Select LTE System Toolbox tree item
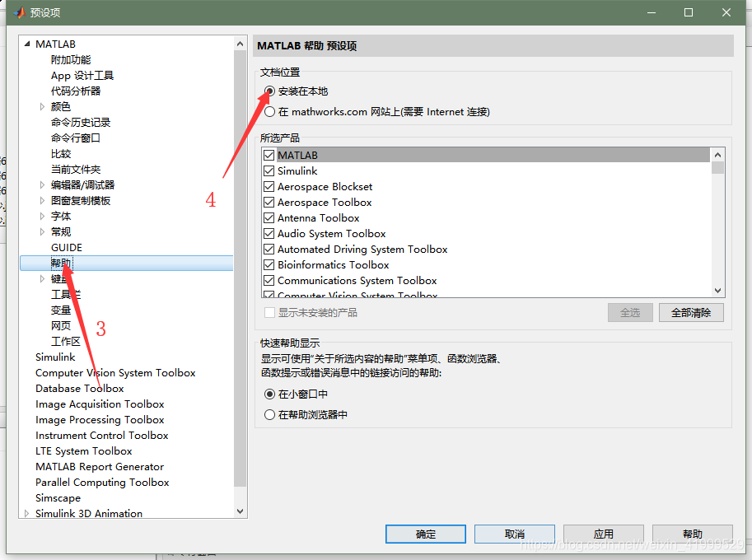The height and width of the screenshot is (560, 752). 83,451
